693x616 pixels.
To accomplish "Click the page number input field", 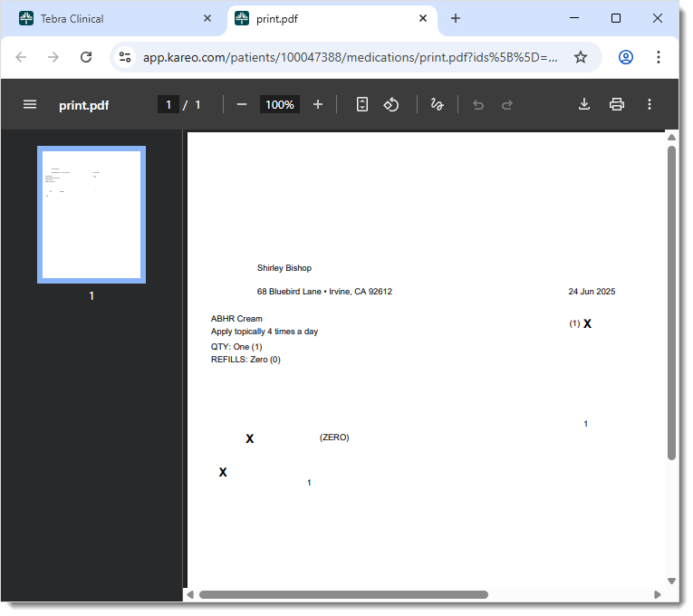I will click(x=169, y=105).
